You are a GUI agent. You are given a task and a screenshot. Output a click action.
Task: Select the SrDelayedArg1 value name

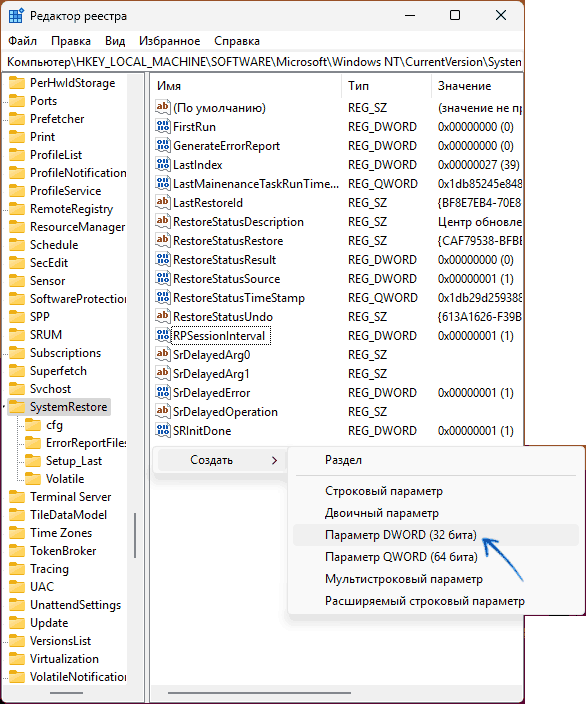pyautogui.click(x=211, y=374)
